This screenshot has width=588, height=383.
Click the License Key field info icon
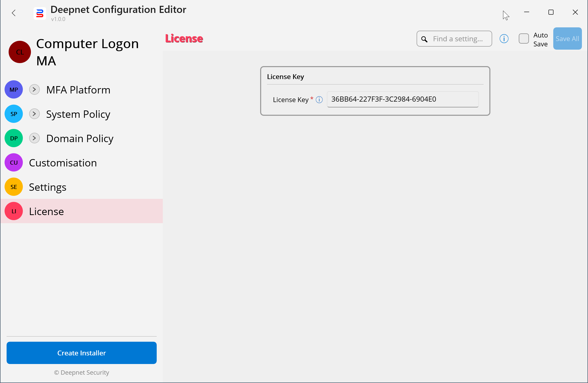pyautogui.click(x=319, y=100)
